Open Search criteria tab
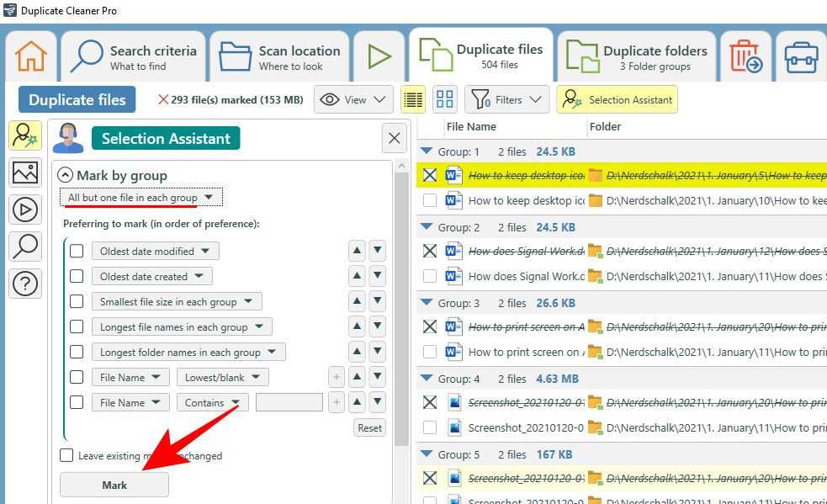 coord(134,57)
